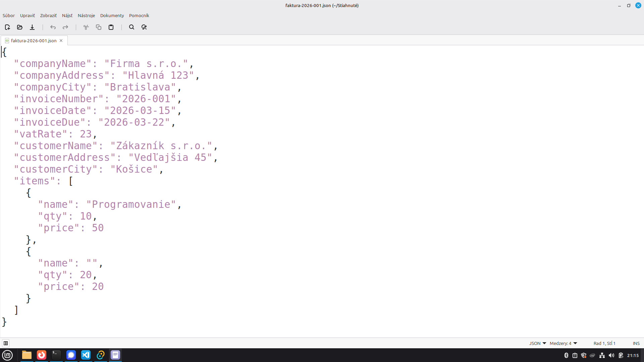Open an existing file
Viewport: 644px width, 362px height.
(19, 27)
